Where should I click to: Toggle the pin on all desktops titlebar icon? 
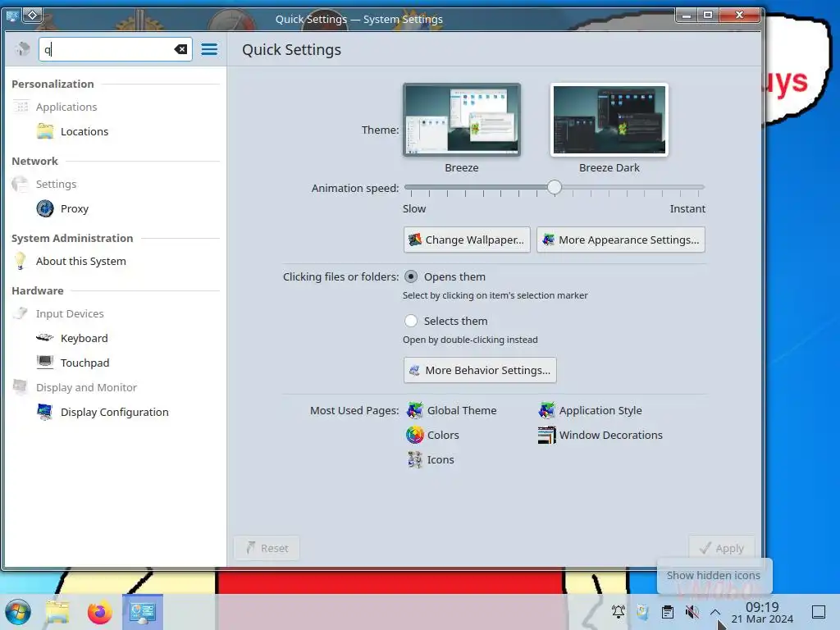[x=32, y=15]
